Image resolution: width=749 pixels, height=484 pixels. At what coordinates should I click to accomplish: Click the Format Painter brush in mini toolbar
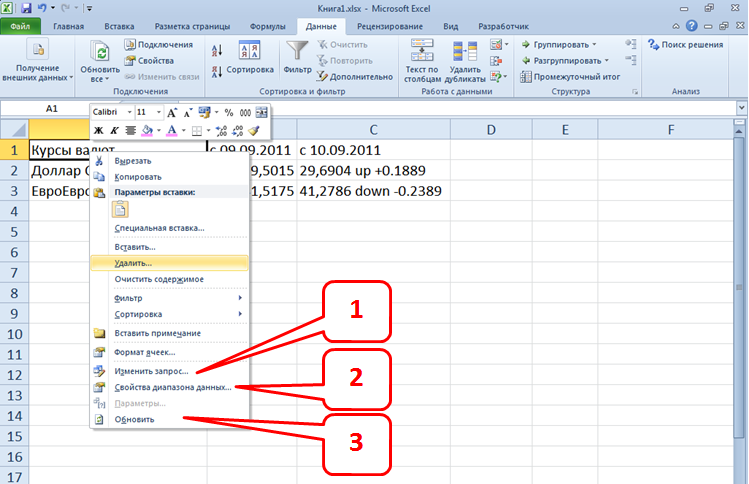coord(254,130)
